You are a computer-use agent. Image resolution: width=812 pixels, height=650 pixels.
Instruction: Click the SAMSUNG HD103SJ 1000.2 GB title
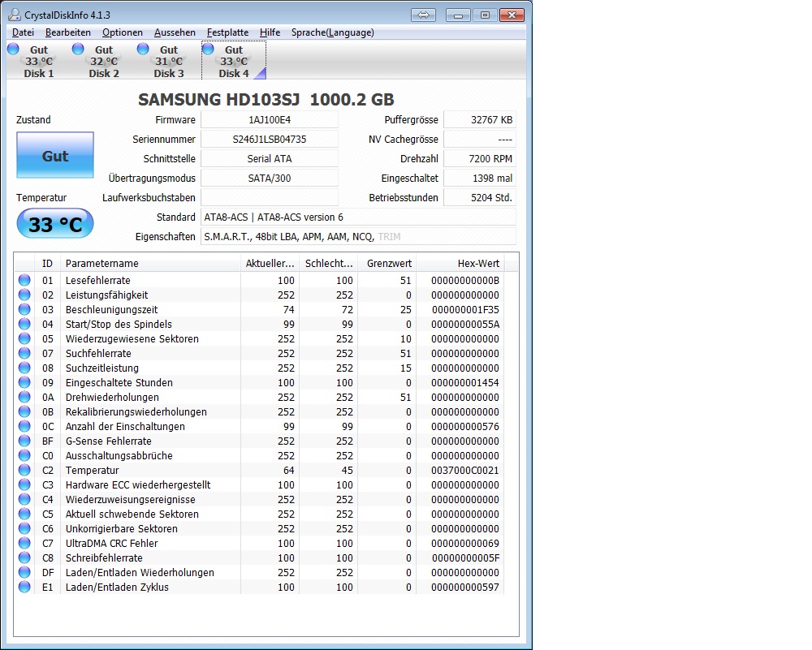click(x=266, y=99)
